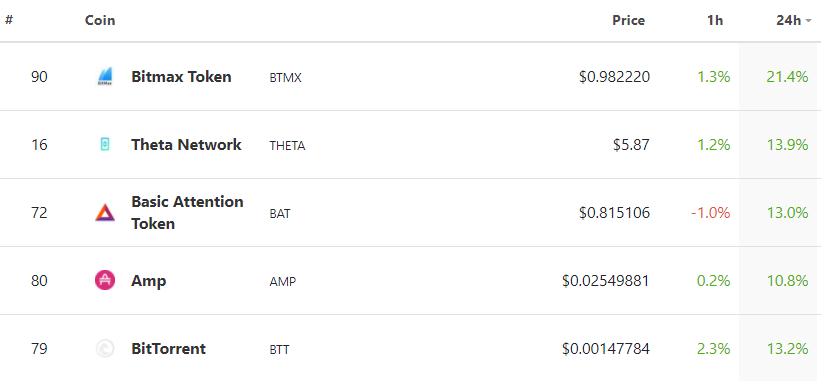The image size is (821, 381).
Task: Sort table by Price header
Action: click(629, 20)
